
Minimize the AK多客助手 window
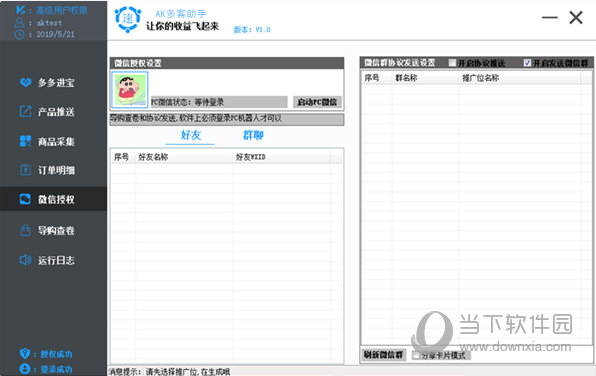[550, 17]
